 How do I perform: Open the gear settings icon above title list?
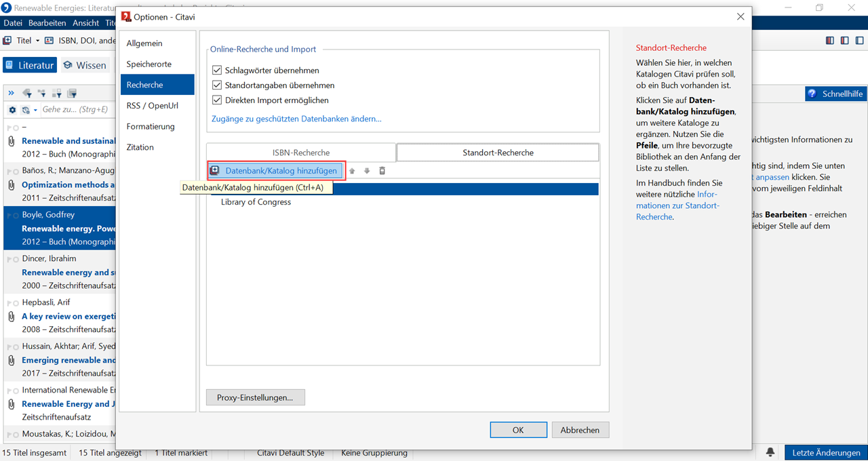(12, 110)
